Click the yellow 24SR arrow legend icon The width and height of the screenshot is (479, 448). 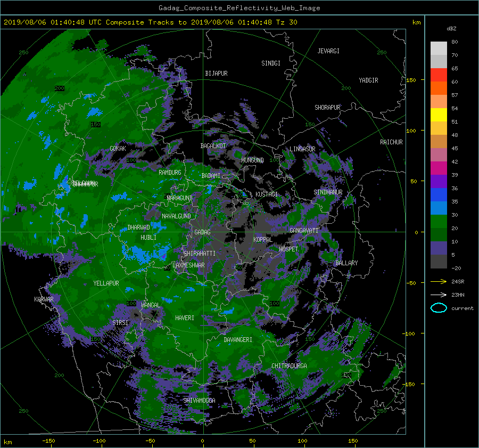(x=439, y=281)
